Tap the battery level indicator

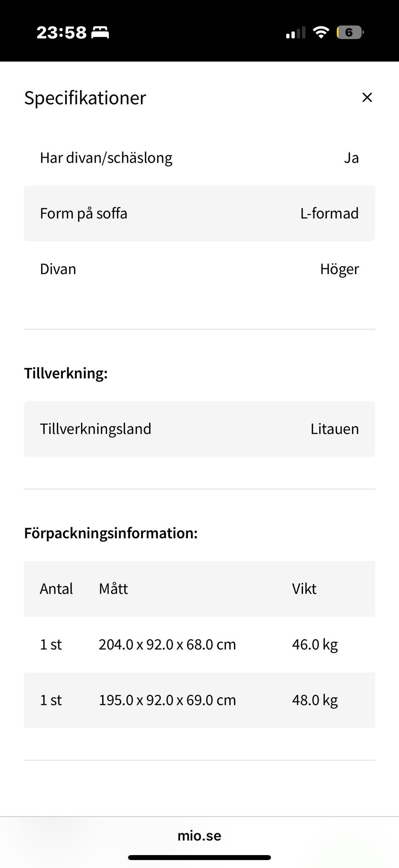click(x=350, y=32)
